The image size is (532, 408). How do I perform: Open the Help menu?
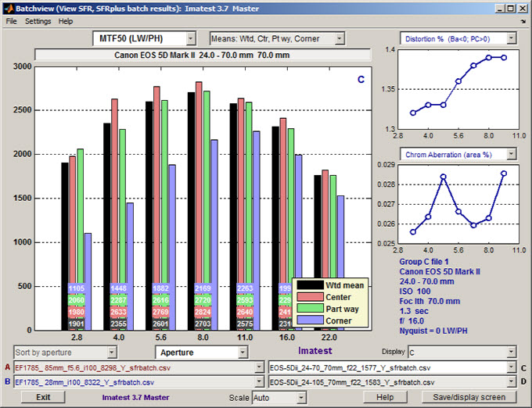coord(66,21)
